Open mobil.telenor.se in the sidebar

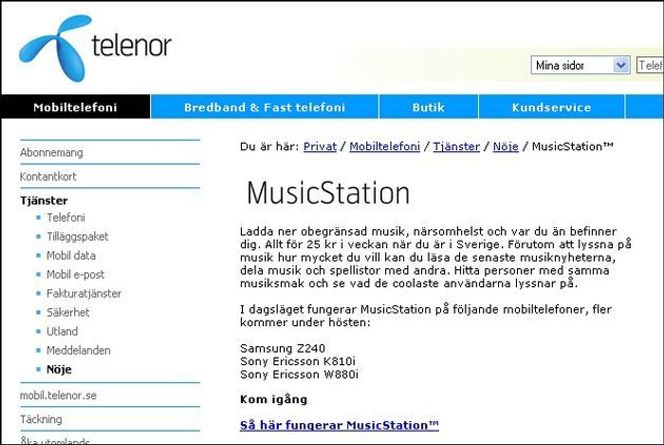[x=58, y=395]
